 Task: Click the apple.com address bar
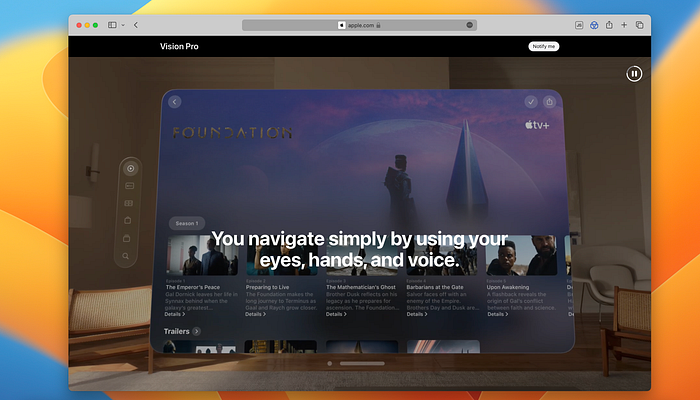[359, 25]
